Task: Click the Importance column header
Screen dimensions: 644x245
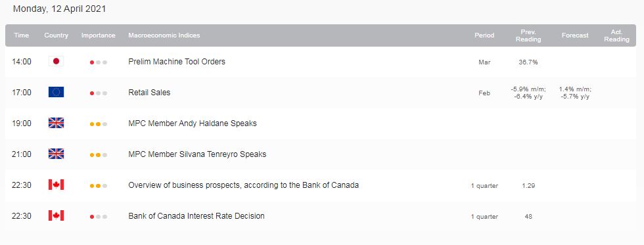Action: pyautogui.click(x=98, y=35)
